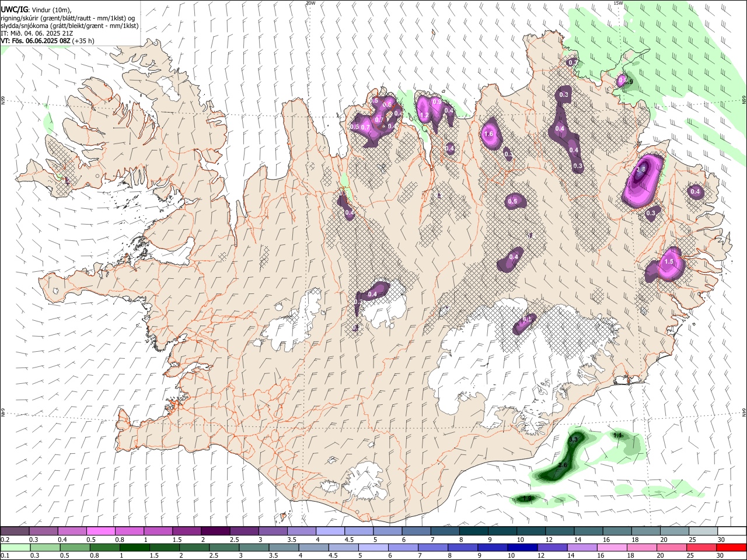Pick the light lavender 4 swatch in top legend
This screenshot has height=560, width=747.
(x=330, y=531)
